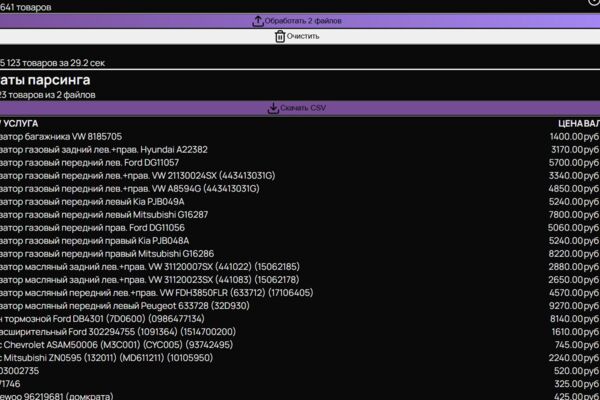Click the price 2240.00 руб

(x=574, y=358)
